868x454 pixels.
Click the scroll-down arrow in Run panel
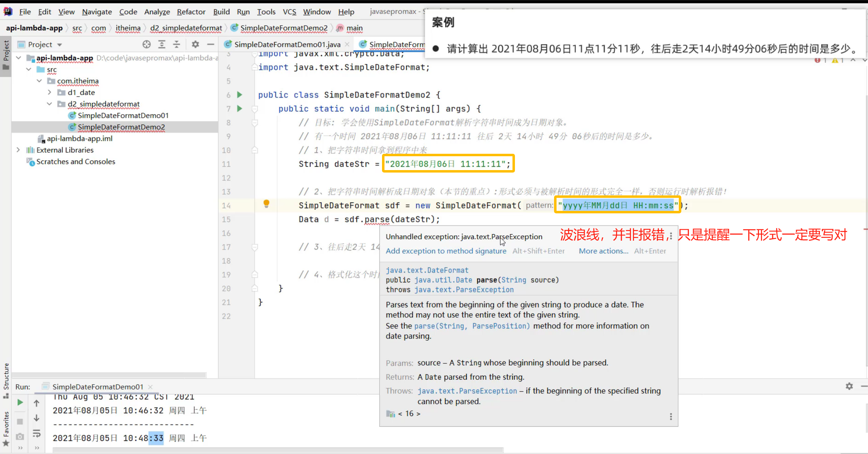point(36,418)
